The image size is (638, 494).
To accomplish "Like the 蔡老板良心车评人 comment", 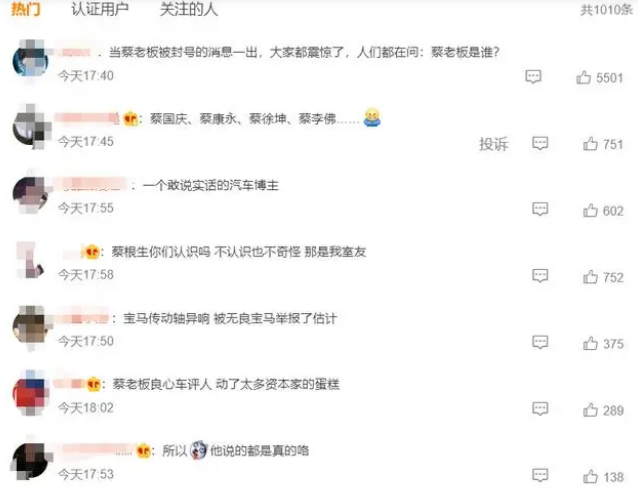I will [x=590, y=410].
